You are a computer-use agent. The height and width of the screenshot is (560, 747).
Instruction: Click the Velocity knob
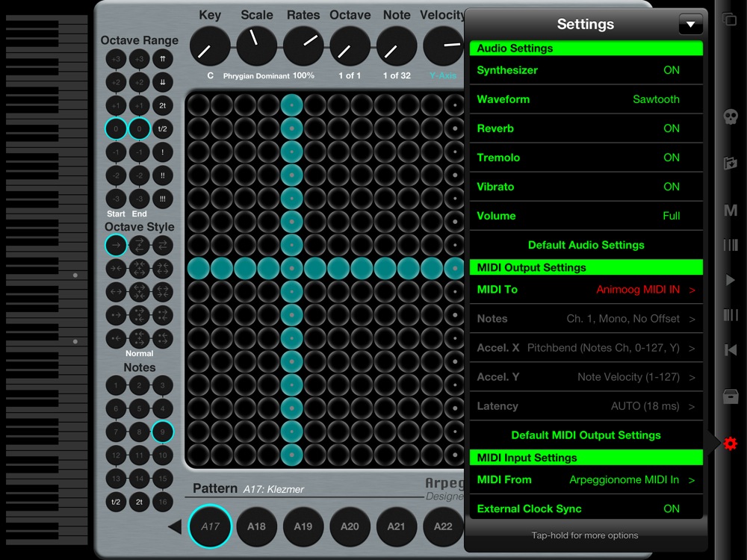coord(443,46)
